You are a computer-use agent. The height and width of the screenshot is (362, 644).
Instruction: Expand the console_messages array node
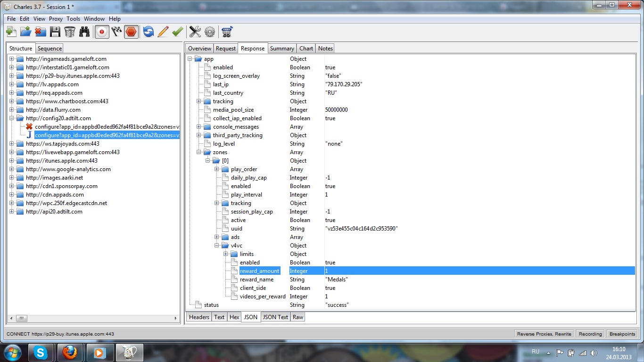pyautogui.click(x=199, y=127)
